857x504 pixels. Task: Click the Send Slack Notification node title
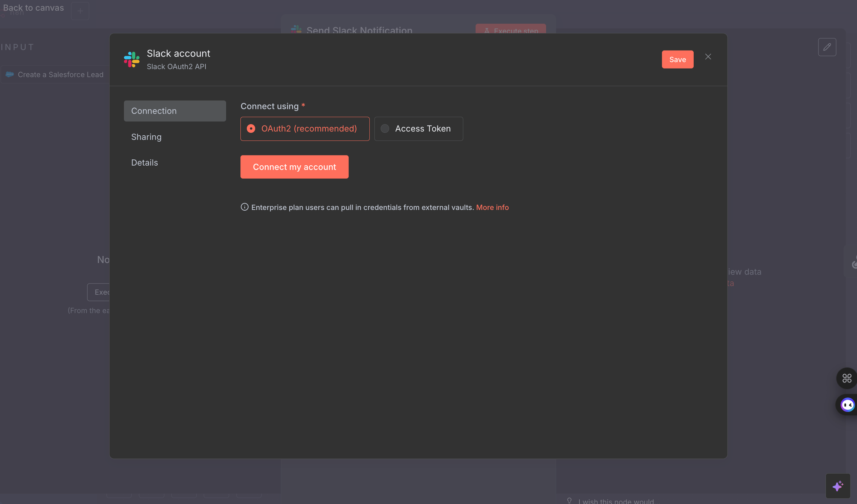pos(359,30)
